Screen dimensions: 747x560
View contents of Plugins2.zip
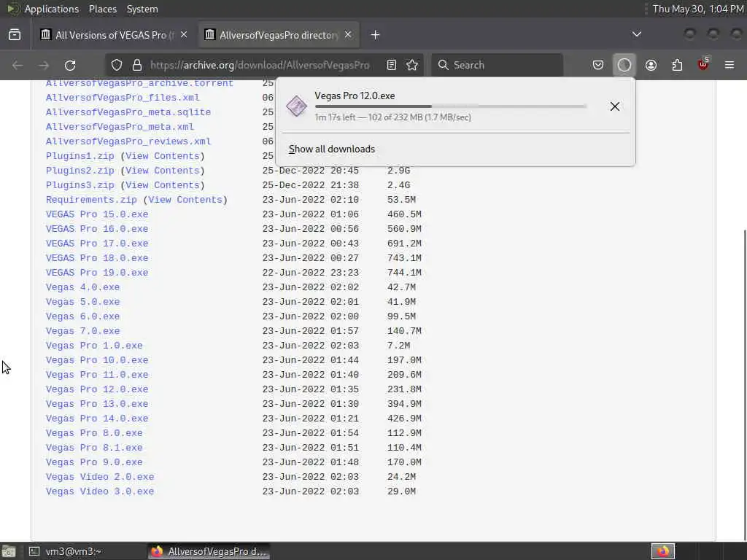(x=163, y=171)
